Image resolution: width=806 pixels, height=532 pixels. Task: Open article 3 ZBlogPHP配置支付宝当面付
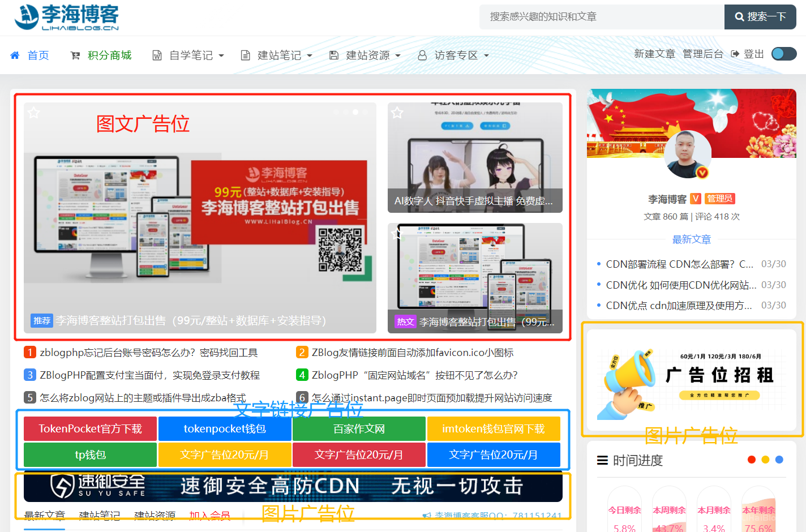pos(149,375)
